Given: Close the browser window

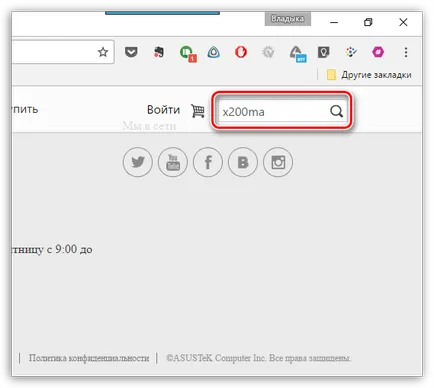Looking at the screenshot, I should (x=403, y=22).
